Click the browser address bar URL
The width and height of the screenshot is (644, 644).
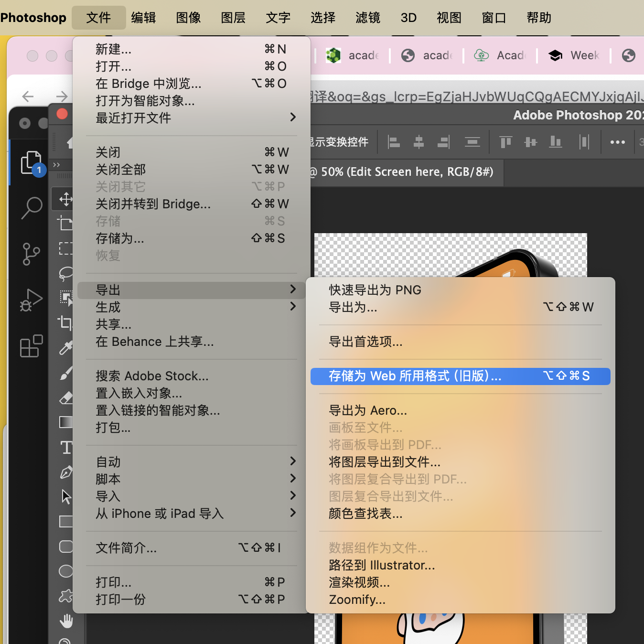pos(477,97)
